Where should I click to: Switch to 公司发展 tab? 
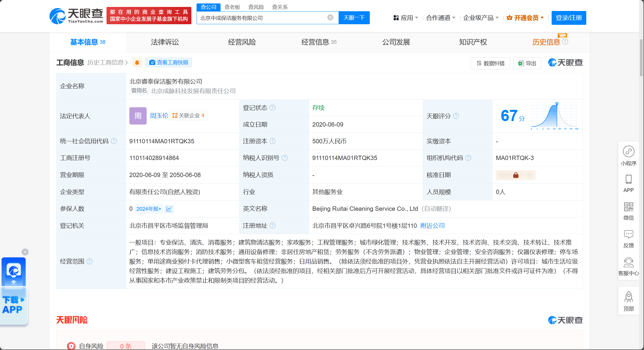(396, 42)
